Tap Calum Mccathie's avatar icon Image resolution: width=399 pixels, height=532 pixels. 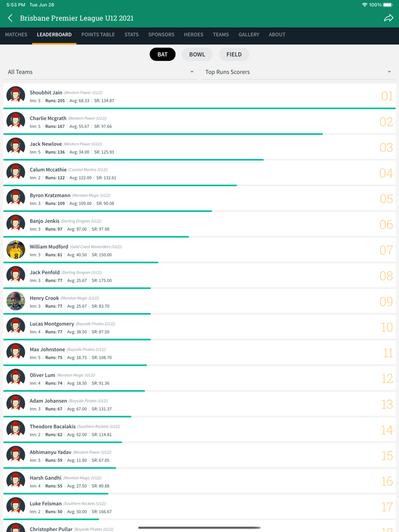tap(16, 173)
